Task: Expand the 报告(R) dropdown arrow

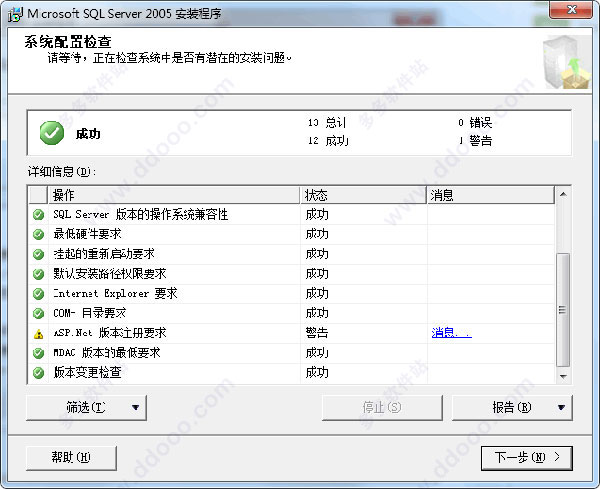Action: click(x=561, y=408)
